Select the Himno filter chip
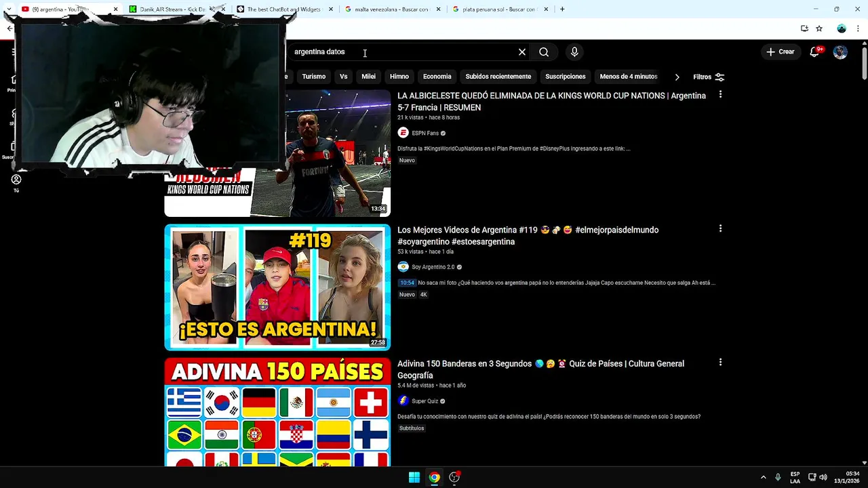The height and width of the screenshot is (488, 868). (399, 77)
